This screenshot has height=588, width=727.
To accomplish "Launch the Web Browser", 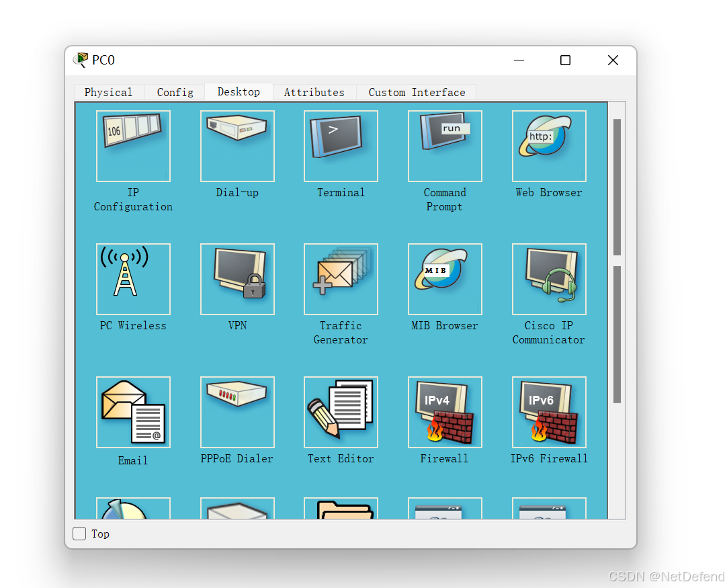I will (549, 146).
